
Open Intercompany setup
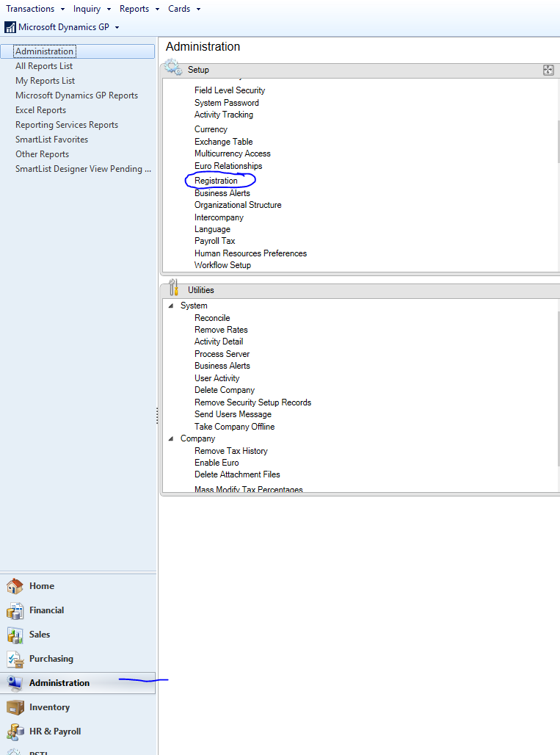219,217
